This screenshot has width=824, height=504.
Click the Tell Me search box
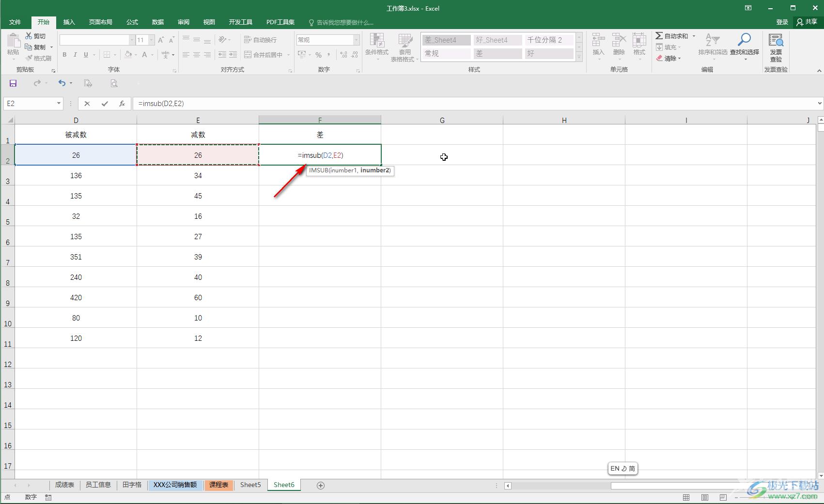click(x=341, y=22)
